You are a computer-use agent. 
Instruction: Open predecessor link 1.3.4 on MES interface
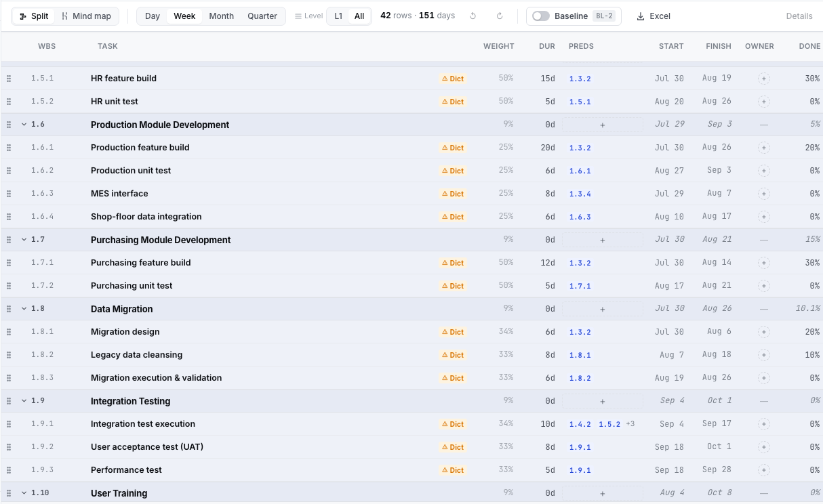[580, 194]
